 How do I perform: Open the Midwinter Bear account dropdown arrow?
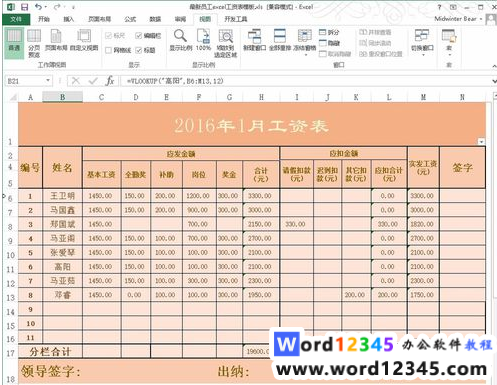[481, 19]
